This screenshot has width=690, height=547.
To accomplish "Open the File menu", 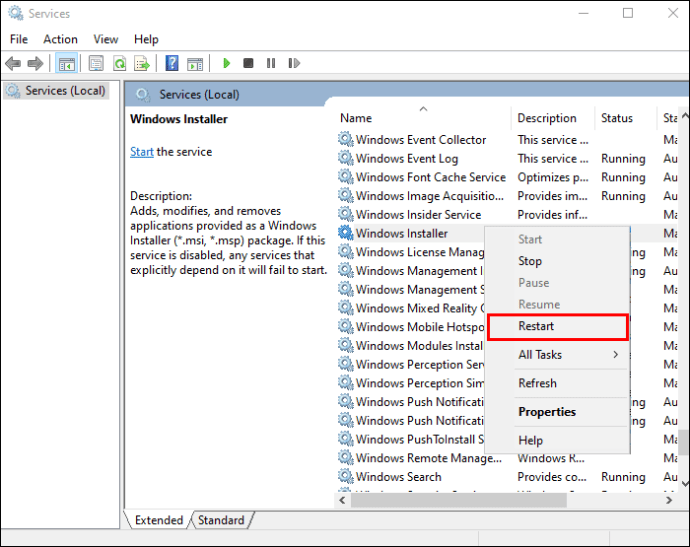I will [x=18, y=39].
